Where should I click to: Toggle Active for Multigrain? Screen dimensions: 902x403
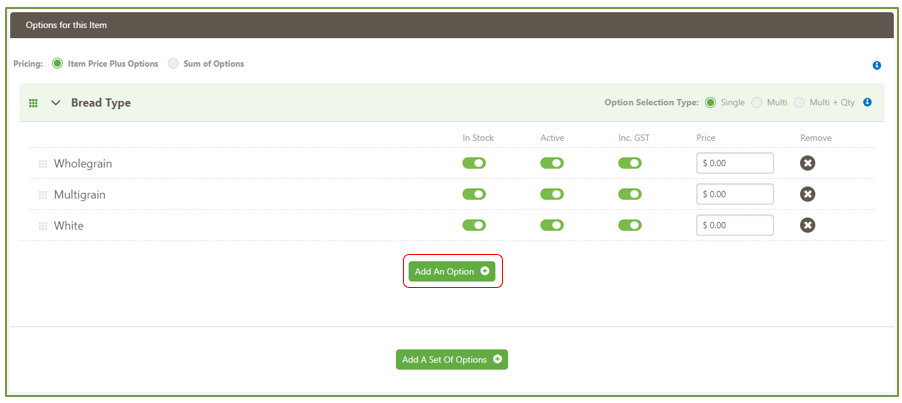(x=552, y=194)
